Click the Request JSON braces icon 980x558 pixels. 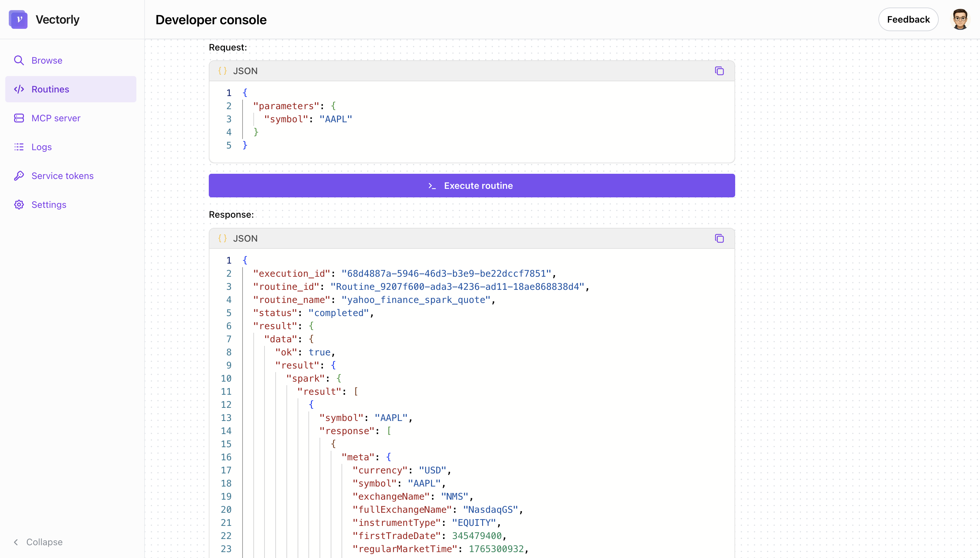[222, 71]
